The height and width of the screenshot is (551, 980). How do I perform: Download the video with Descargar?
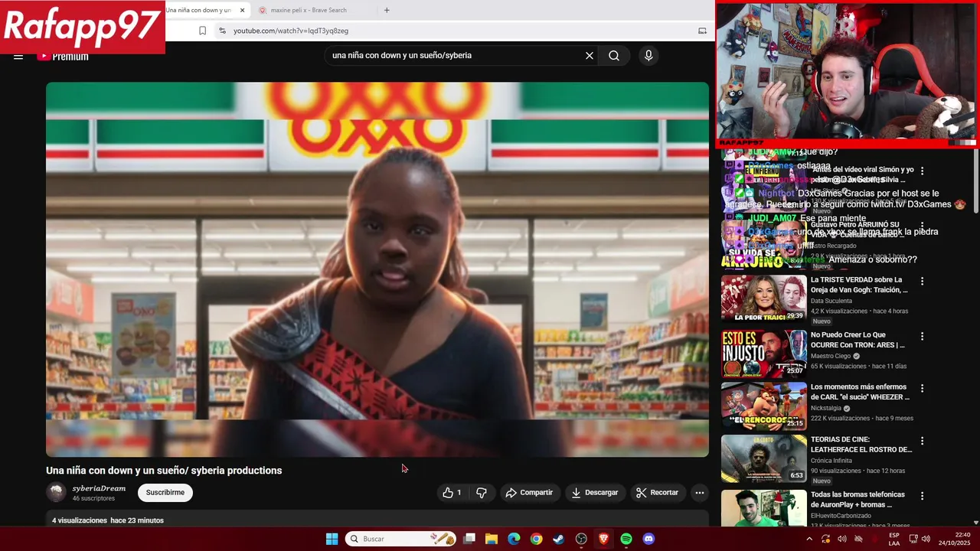(594, 493)
